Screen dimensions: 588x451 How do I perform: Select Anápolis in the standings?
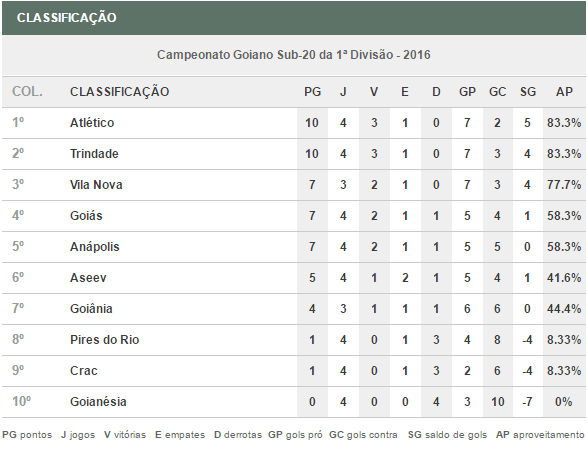(94, 247)
